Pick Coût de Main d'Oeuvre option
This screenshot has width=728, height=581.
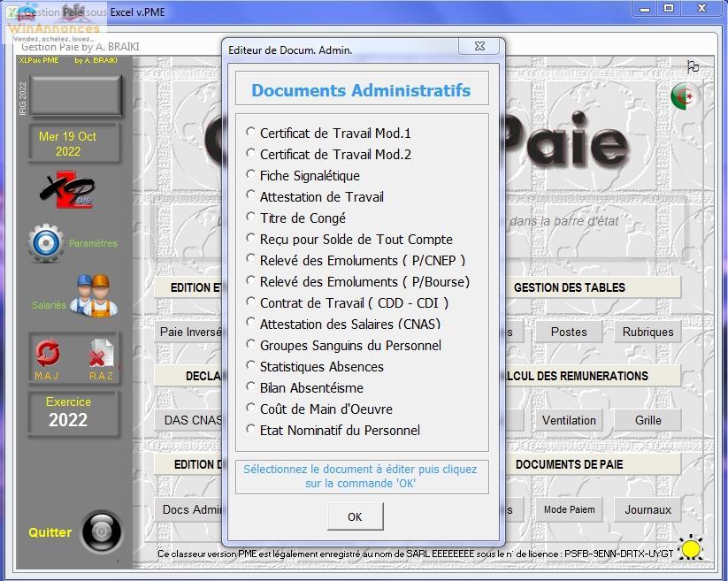tap(251, 409)
